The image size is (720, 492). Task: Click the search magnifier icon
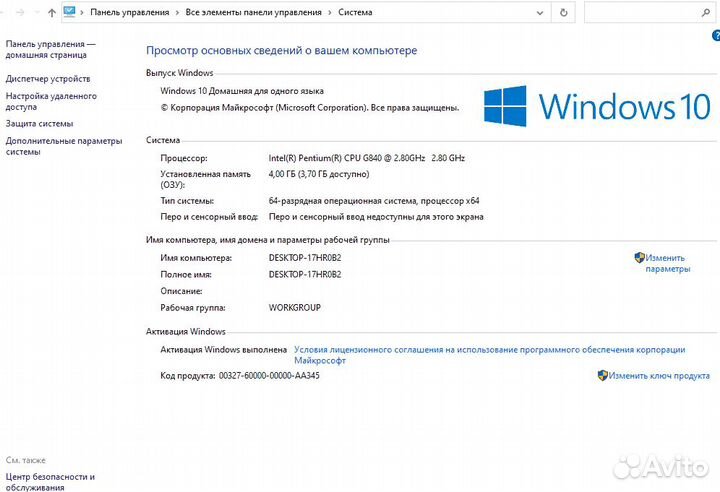click(x=706, y=13)
